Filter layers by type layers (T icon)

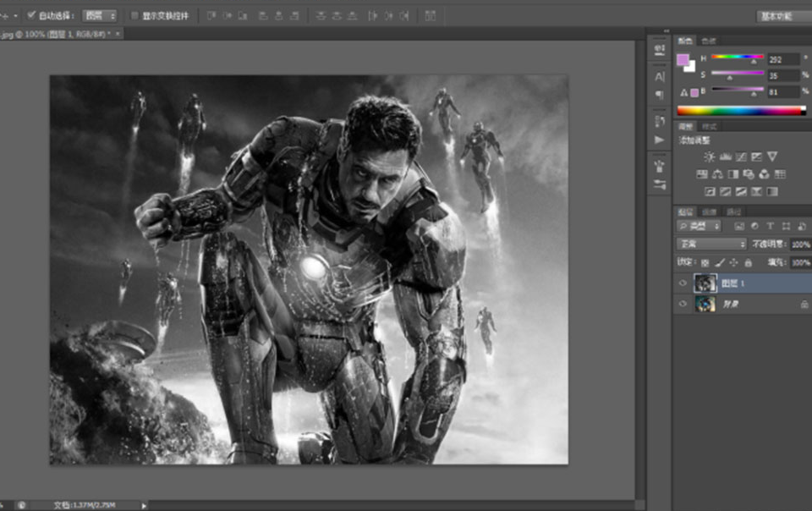tap(770, 227)
